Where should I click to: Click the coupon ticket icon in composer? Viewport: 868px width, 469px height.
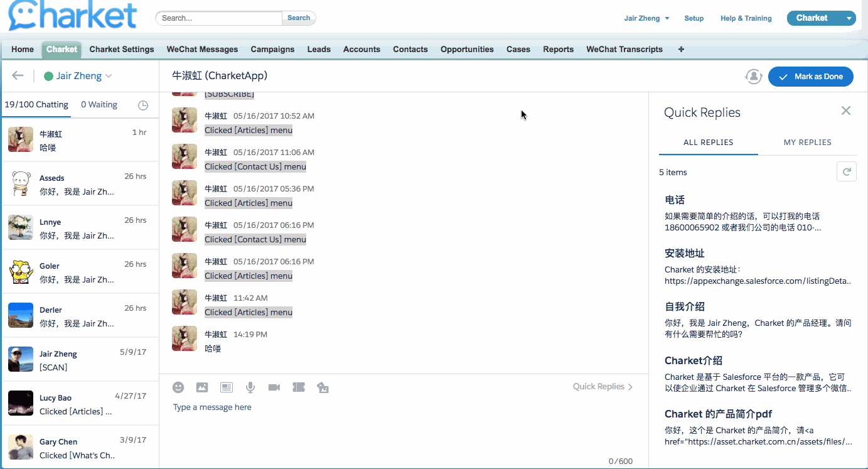pyautogui.click(x=299, y=387)
